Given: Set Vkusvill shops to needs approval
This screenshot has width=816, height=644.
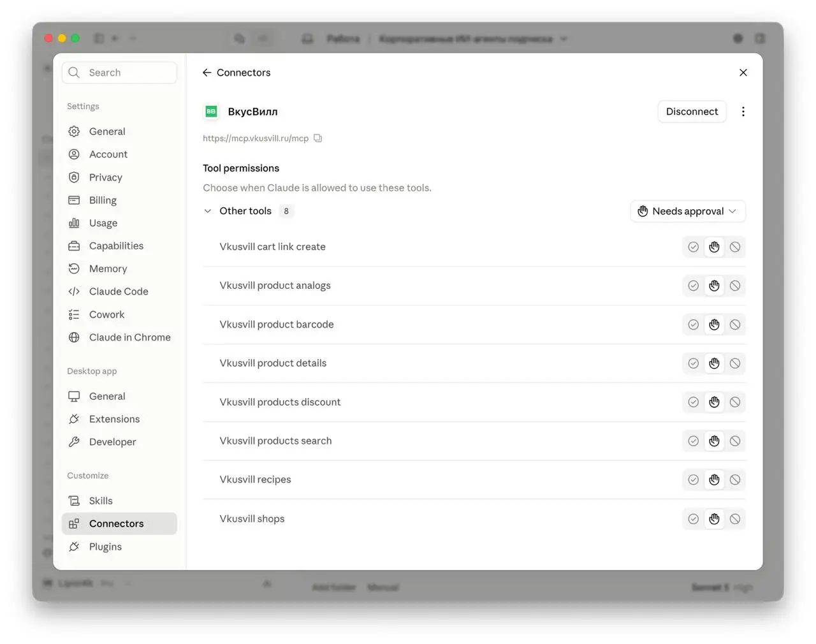Looking at the screenshot, I should tap(714, 519).
